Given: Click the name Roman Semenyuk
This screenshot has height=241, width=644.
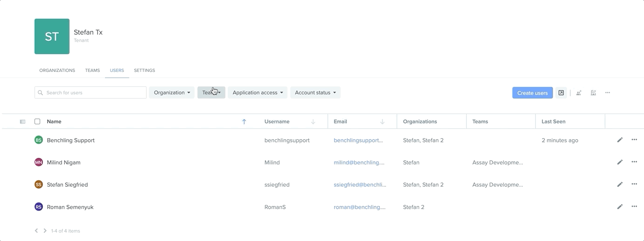Looking at the screenshot, I should coord(70,207).
